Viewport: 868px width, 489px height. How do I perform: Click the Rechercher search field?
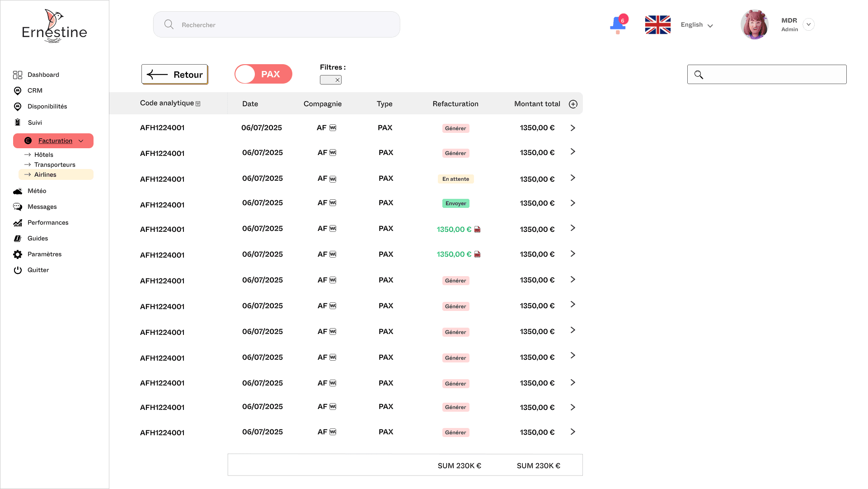point(276,24)
